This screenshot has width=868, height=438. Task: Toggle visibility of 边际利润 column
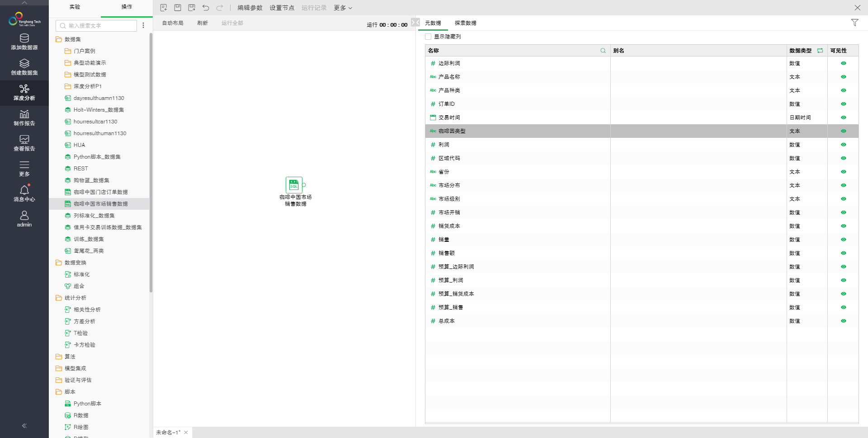click(844, 63)
